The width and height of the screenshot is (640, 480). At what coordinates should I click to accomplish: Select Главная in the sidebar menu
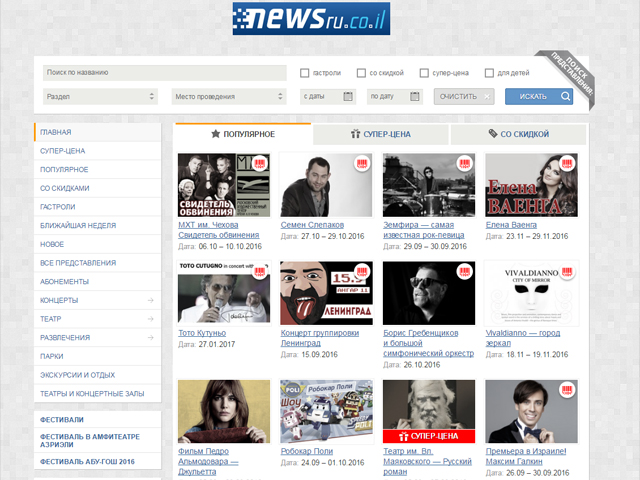(x=98, y=132)
